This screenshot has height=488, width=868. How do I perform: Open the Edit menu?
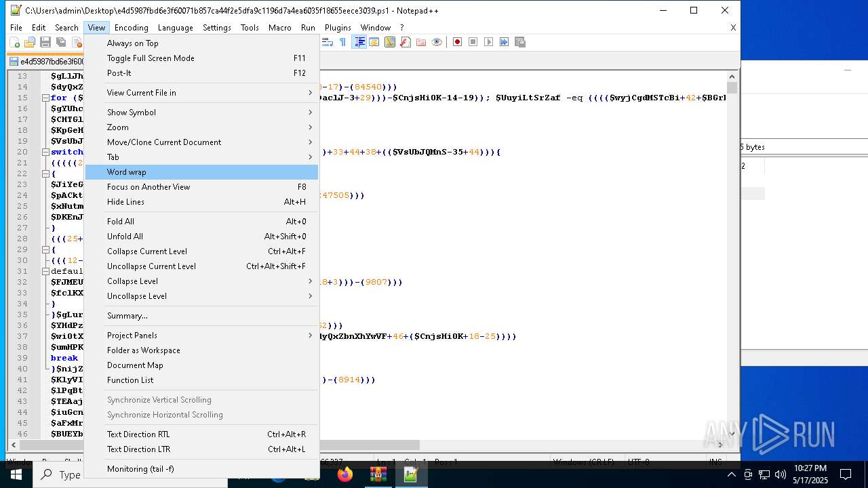point(39,28)
